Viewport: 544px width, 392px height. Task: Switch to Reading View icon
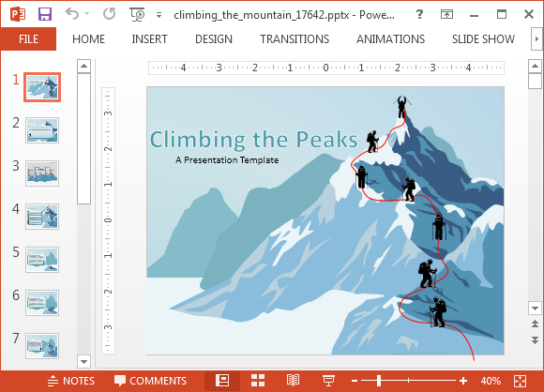click(293, 381)
